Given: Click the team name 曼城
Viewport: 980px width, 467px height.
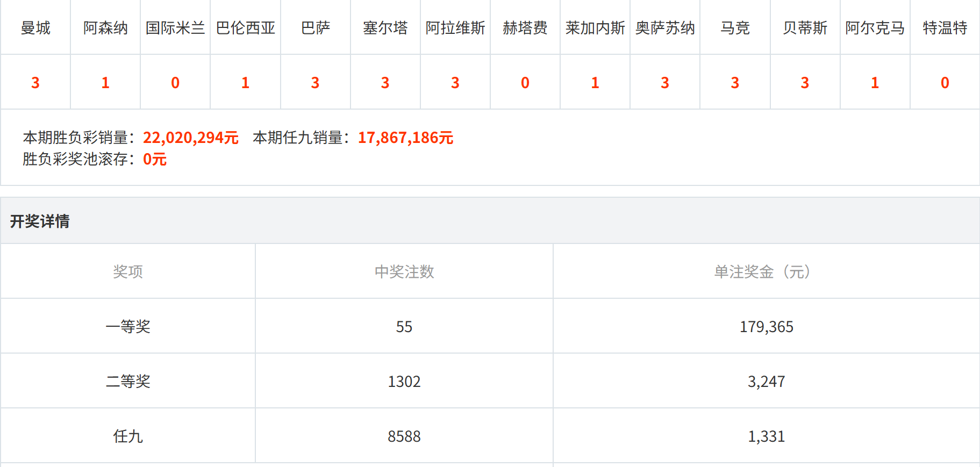Looking at the screenshot, I should pyautogui.click(x=35, y=27).
